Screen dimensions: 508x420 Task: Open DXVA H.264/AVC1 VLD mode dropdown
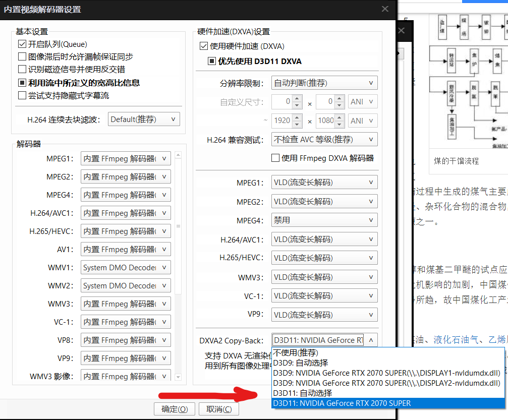tap(324, 239)
